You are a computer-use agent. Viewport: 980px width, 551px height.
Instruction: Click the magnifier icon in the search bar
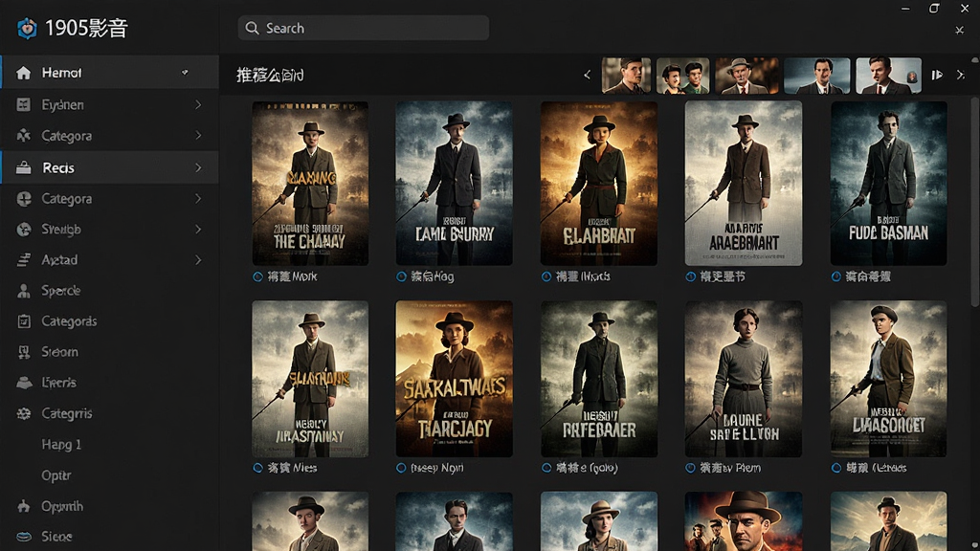pos(252,28)
